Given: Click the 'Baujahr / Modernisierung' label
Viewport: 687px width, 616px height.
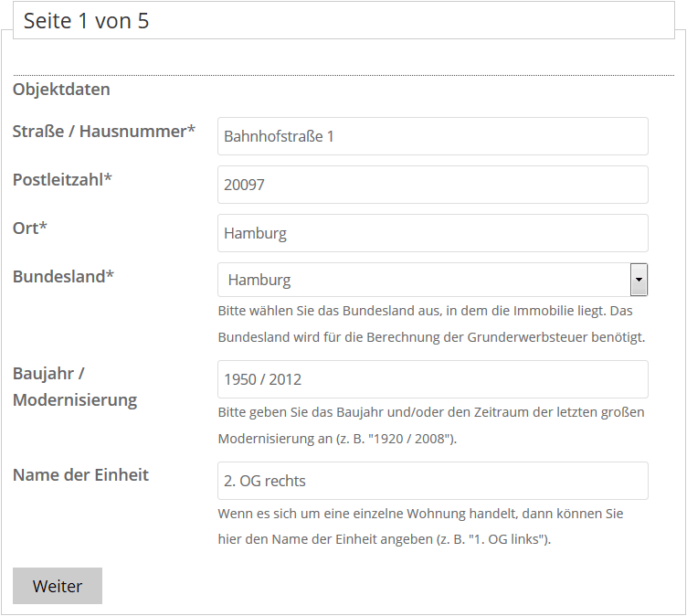Looking at the screenshot, I should pos(75,387).
